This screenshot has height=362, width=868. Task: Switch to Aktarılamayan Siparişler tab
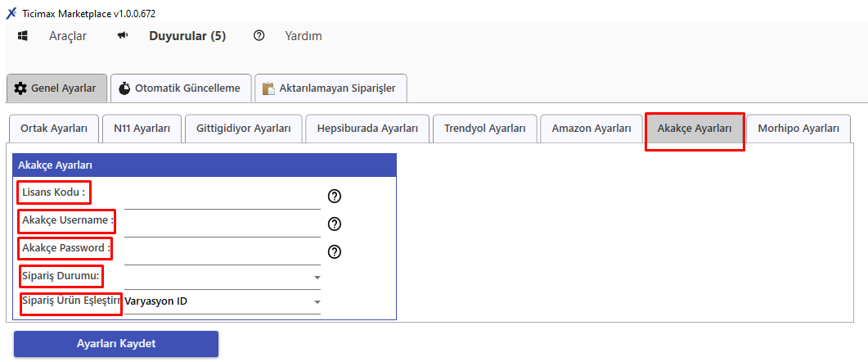331,88
